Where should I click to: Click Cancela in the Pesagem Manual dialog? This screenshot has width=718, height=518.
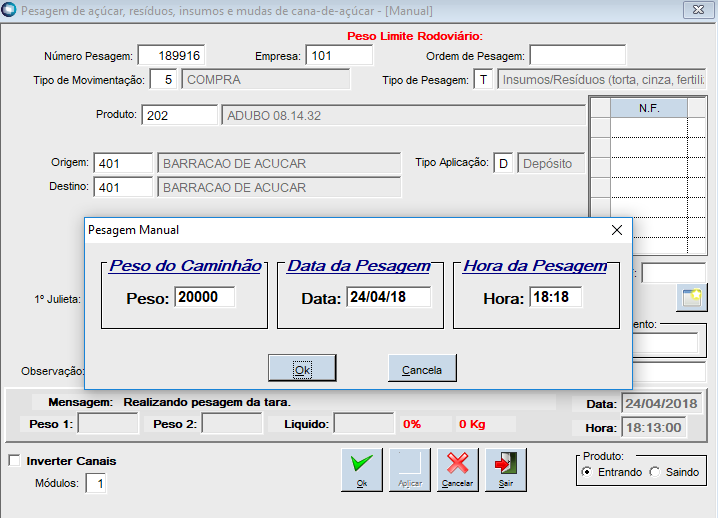pyautogui.click(x=422, y=368)
